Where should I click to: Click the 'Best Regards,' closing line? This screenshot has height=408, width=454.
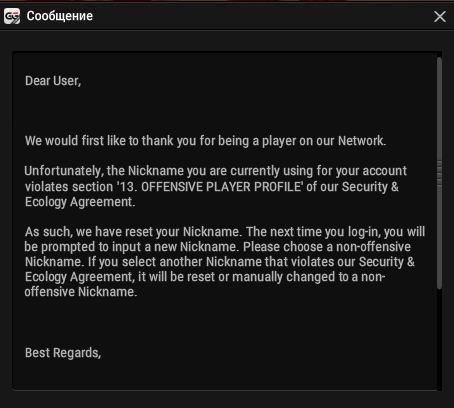tap(63, 353)
